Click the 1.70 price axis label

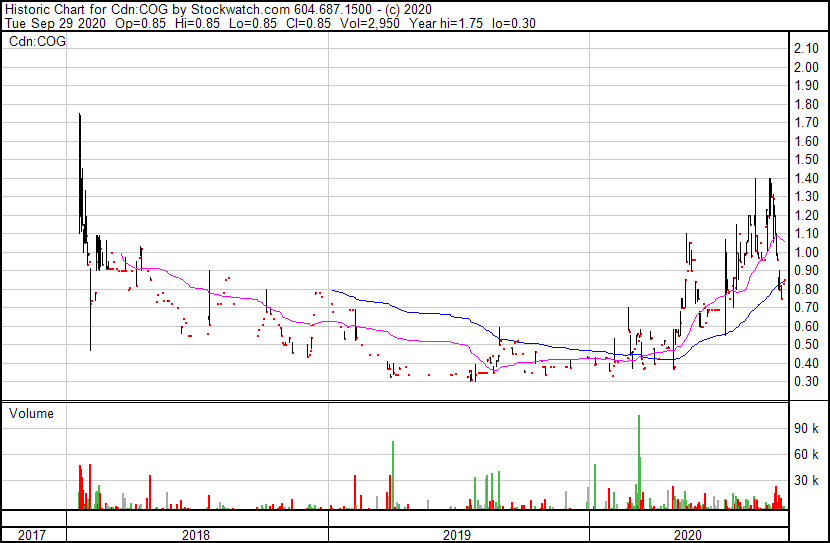coord(806,123)
